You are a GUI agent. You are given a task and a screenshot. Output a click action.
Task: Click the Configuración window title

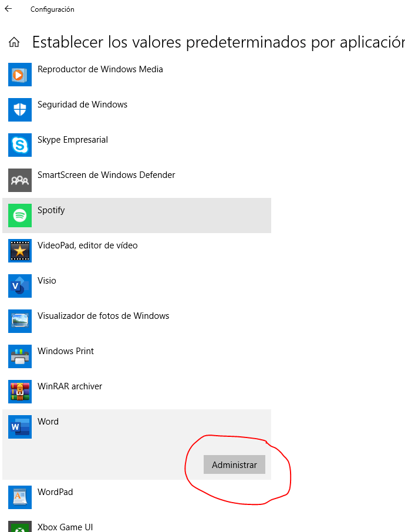tap(52, 9)
